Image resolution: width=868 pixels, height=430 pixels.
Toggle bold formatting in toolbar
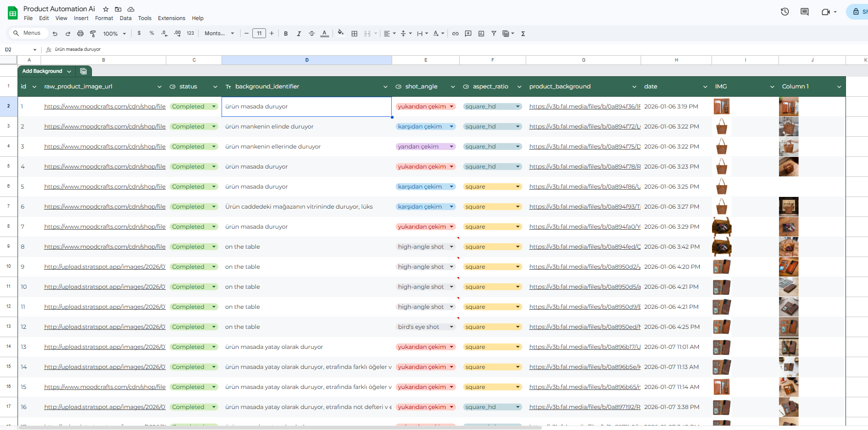(x=286, y=34)
